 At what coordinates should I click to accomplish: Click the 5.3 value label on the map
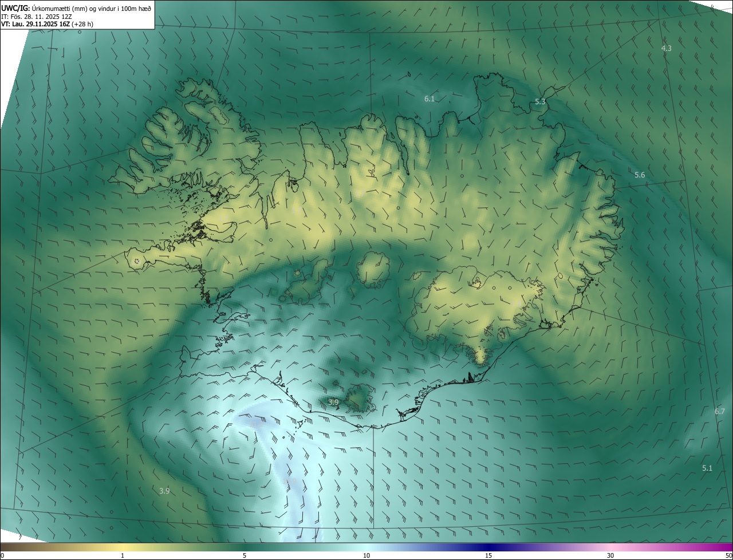point(540,102)
